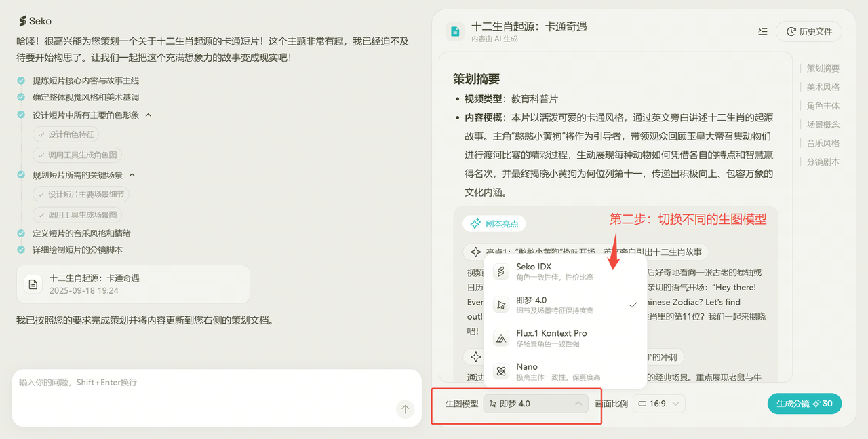The image size is (868, 439).
Task: Collapse the 规划短片所需的关键场景 step
Action: point(132,175)
